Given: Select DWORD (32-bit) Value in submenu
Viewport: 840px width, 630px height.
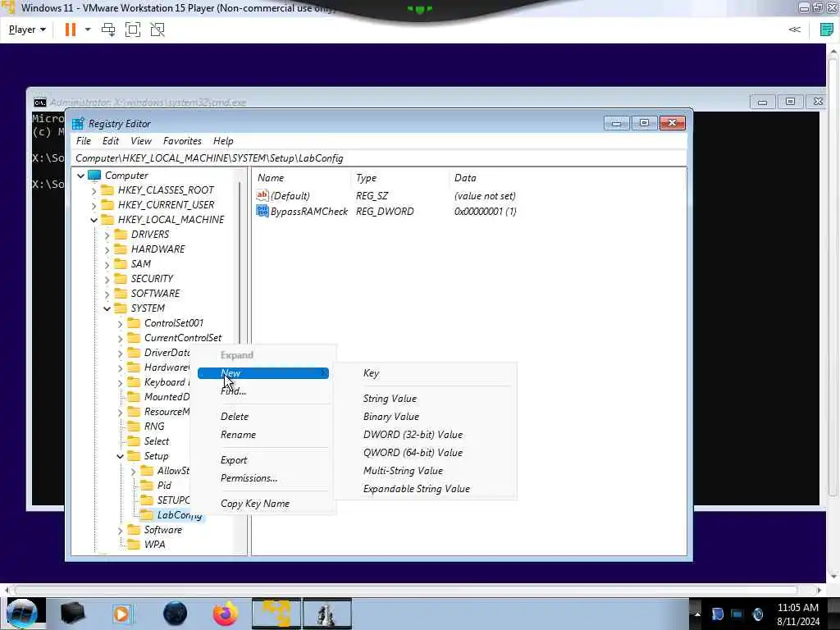Looking at the screenshot, I should coord(426,435).
